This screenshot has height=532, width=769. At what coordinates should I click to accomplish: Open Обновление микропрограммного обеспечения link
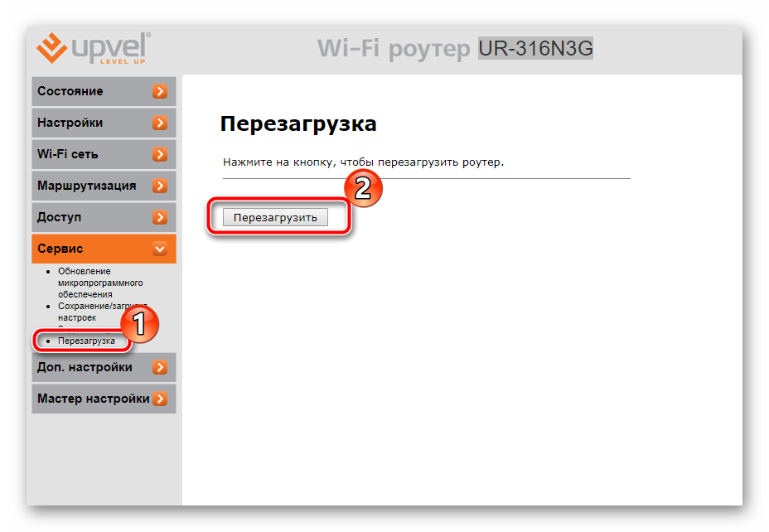coord(100,283)
